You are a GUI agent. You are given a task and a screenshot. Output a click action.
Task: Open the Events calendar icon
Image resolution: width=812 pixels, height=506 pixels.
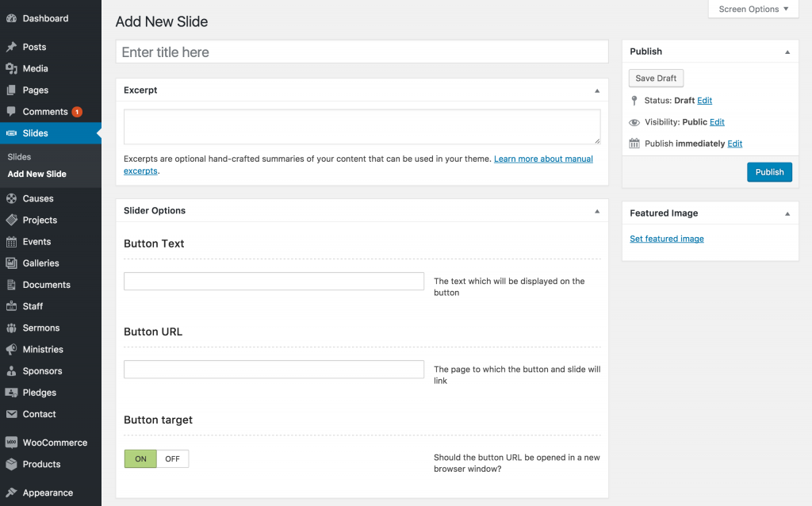click(10, 241)
